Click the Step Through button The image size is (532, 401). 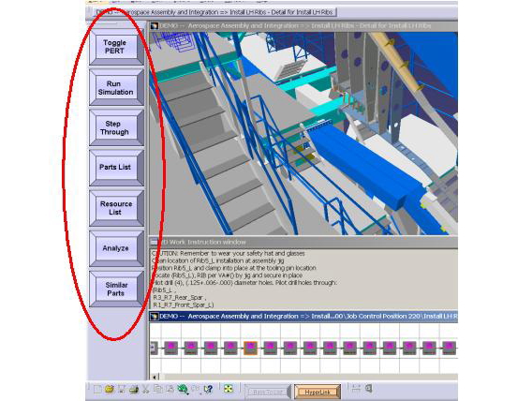pos(116,128)
